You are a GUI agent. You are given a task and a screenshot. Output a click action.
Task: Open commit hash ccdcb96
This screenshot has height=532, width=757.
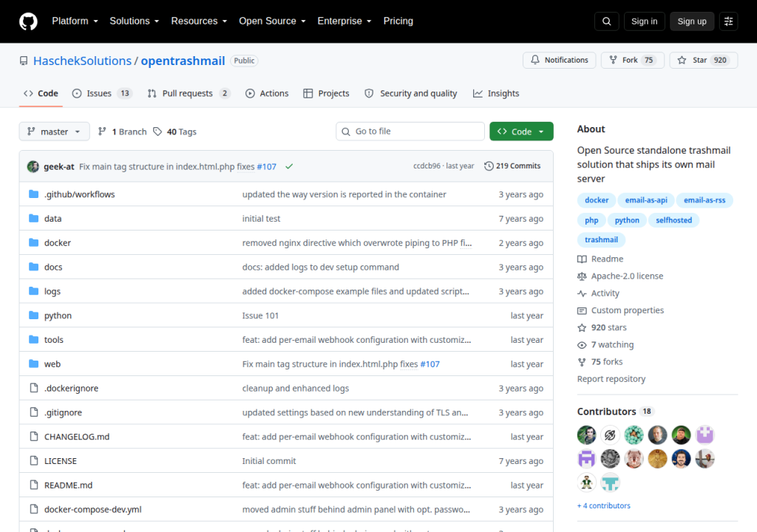tap(427, 166)
